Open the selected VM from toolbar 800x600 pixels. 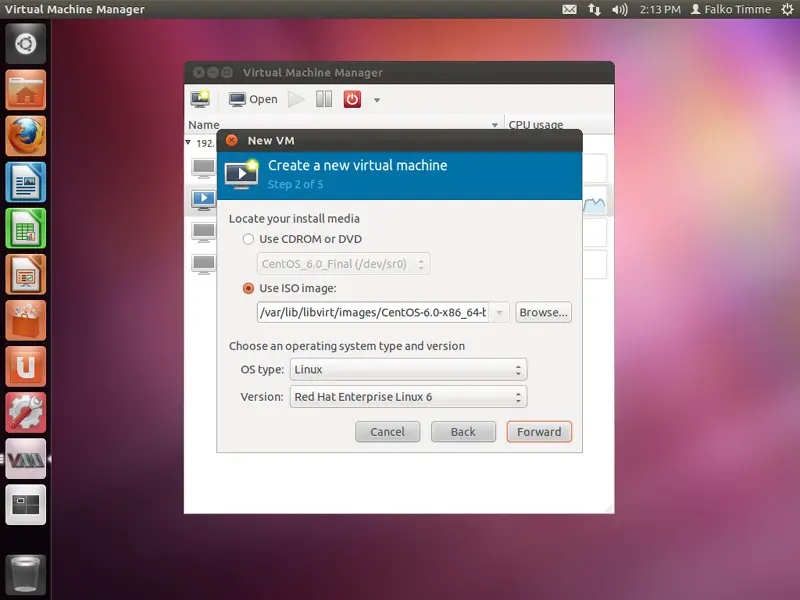coord(253,99)
